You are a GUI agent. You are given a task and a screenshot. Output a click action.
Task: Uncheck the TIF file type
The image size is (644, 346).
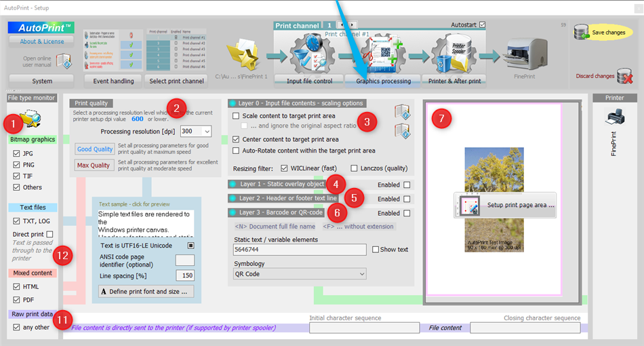pos(16,176)
